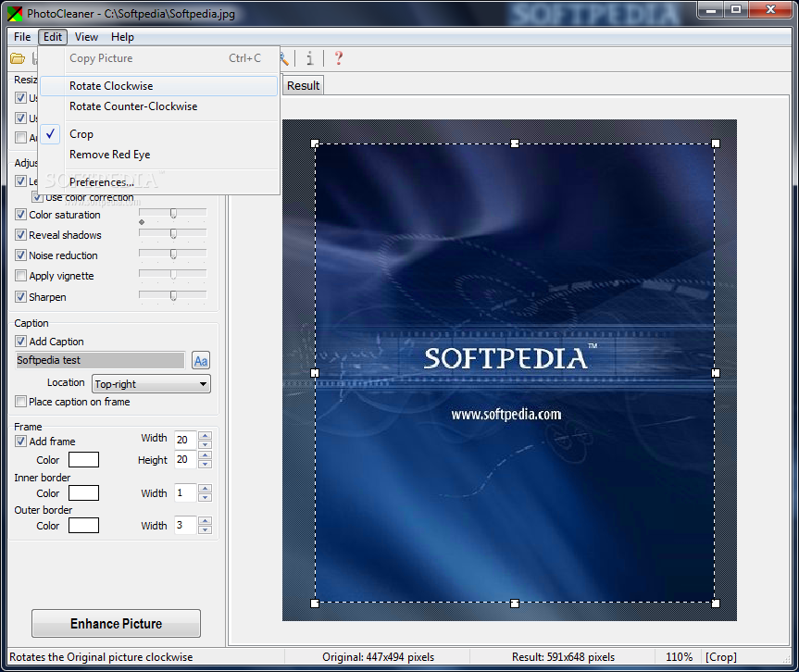This screenshot has width=799, height=672.
Task: Minimize the PhotoCleaner window
Action: point(712,9)
